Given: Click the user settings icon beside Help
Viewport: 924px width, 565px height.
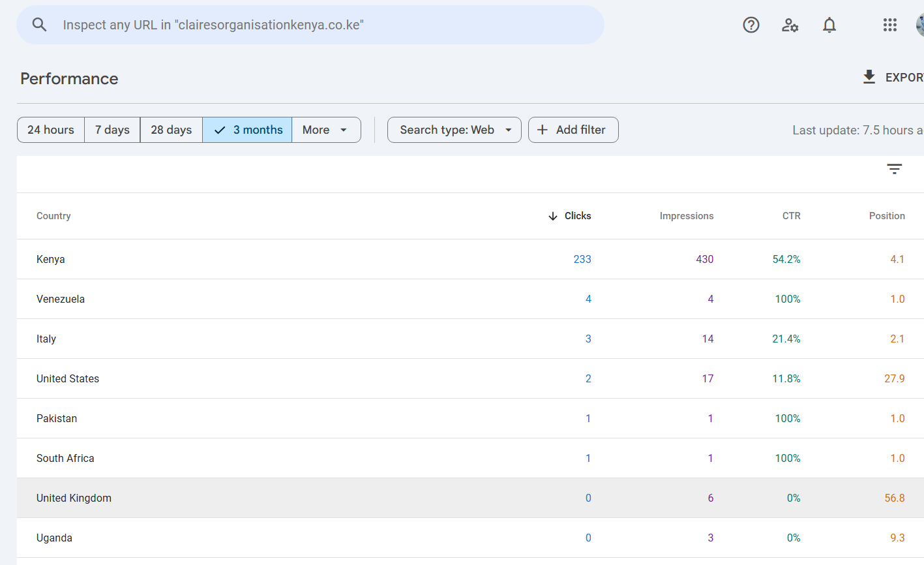Looking at the screenshot, I should (790, 25).
